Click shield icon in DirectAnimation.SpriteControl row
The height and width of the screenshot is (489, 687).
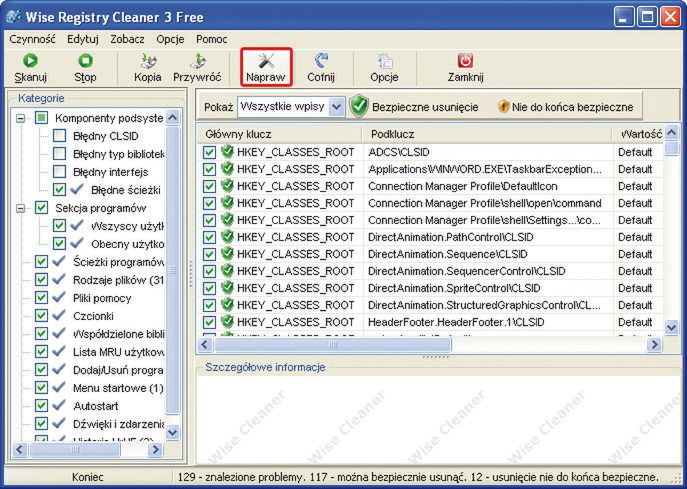click(227, 288)
